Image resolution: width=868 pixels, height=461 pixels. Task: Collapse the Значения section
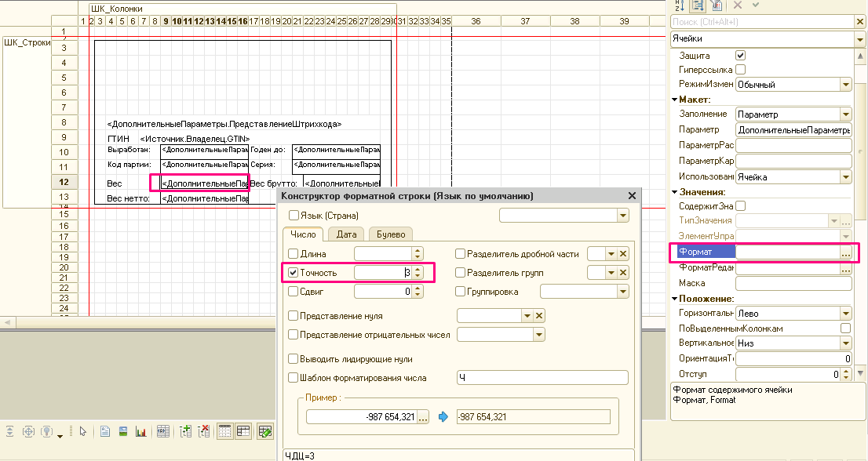[x=675, y=192]
